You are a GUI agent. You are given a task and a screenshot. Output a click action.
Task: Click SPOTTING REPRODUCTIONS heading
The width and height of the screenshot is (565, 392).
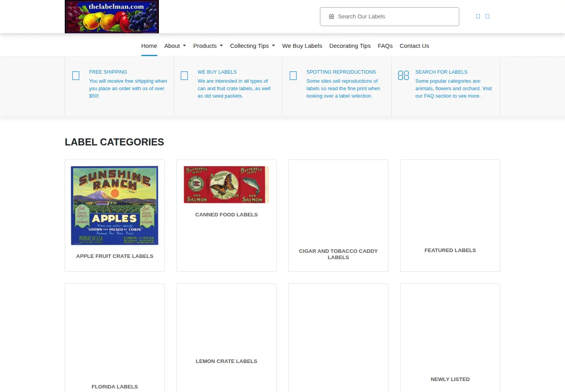(x=341, y=72)
